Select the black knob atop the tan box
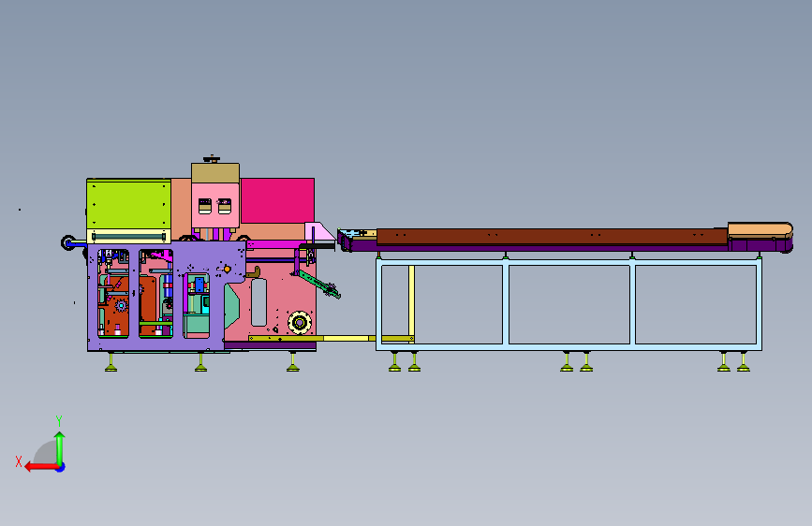Viewport: 812px width, 526px height. 212,159
